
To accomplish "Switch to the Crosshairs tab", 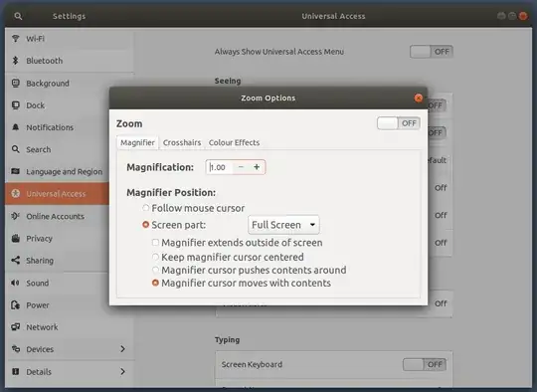I will click(182, 142).
